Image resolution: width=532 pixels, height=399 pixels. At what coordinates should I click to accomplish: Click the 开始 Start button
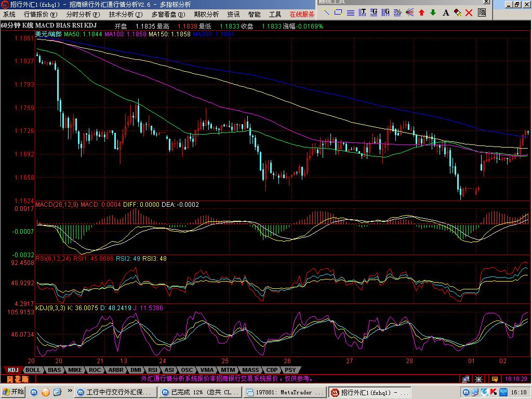point(14,392)
